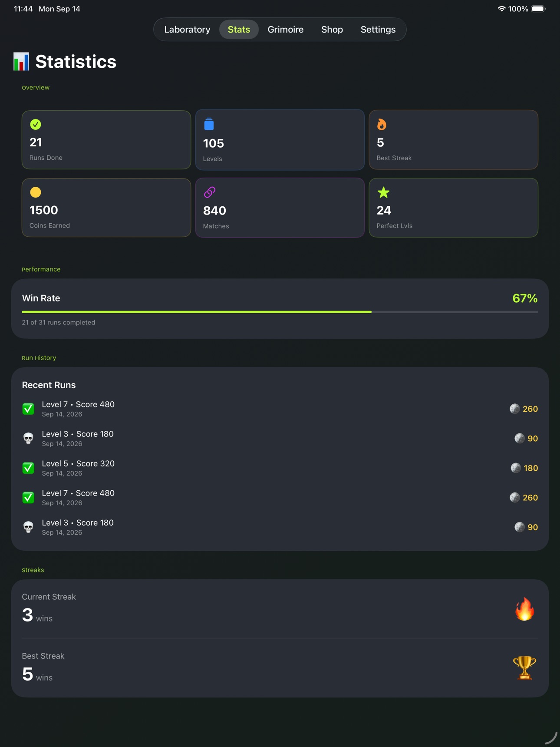Go to the Shop tab

click(x=332, y=30)
